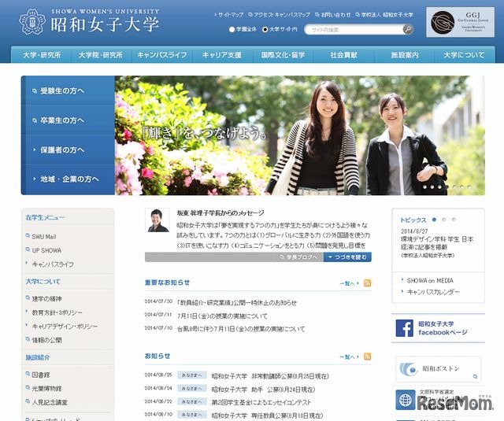The image size is (504, 421).
Task: Open the 国際文化・留学 menu
Action: (283, 55)
